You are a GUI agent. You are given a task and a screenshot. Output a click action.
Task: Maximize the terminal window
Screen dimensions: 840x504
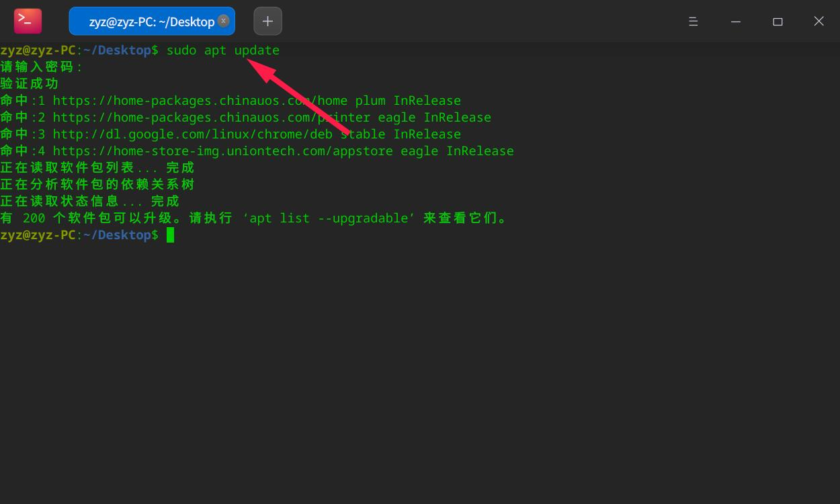pos(778,22)
